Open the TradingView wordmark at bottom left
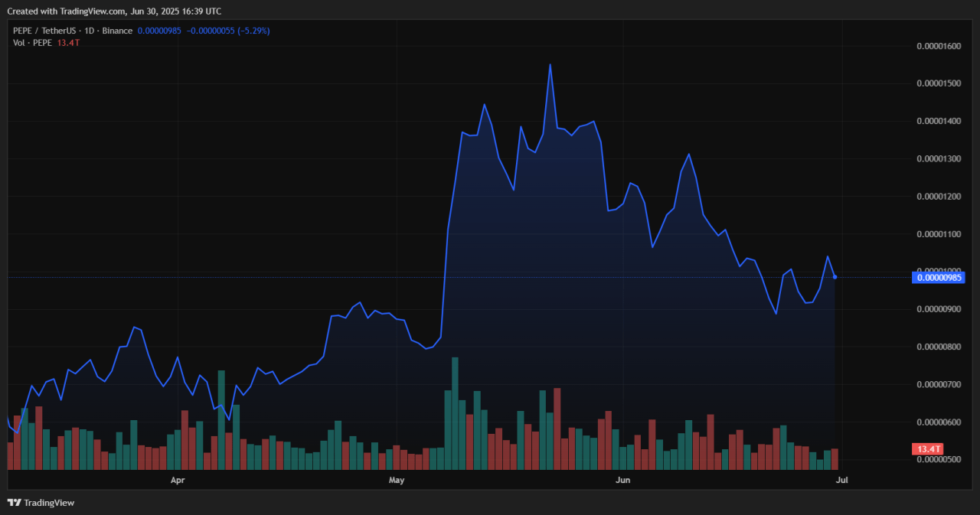The image size is (980, 515). click(x=49, y=503)
